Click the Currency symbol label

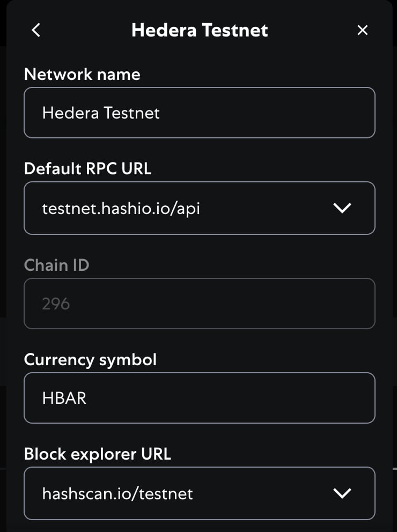coord(90,360)
